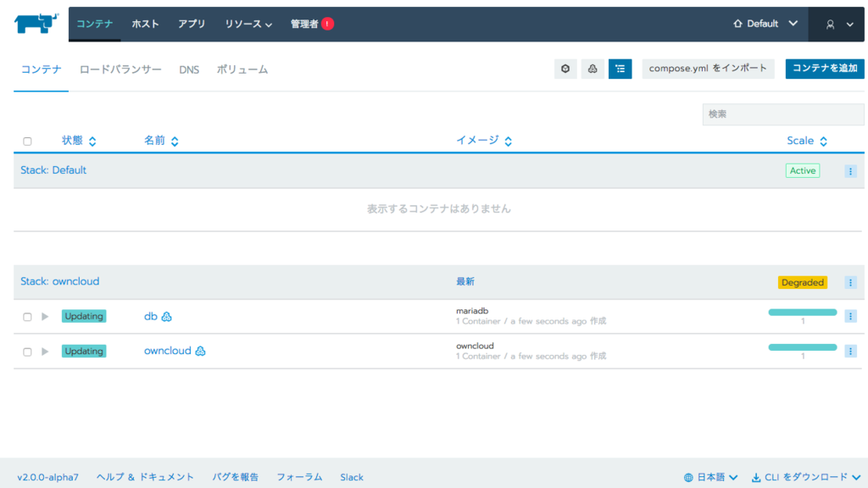
Task: Open the コンテナ top navigation menu
Action: [95, 24]
